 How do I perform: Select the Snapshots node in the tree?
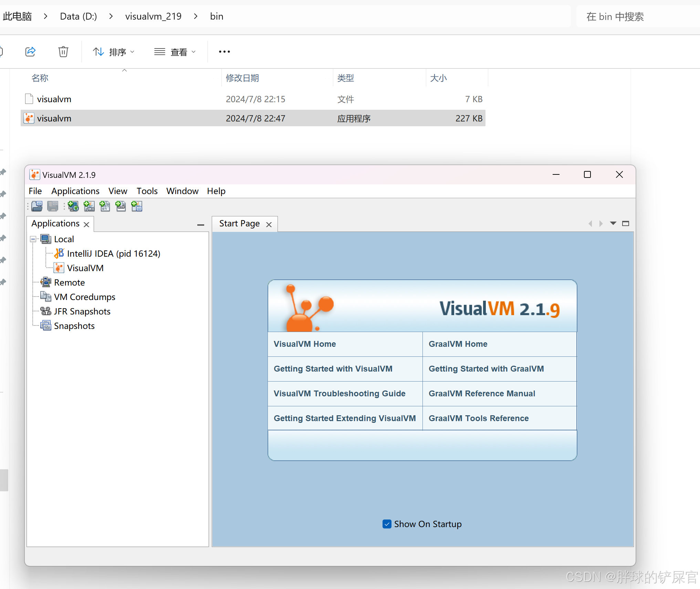pyautogui.click(x=74, y=325)
